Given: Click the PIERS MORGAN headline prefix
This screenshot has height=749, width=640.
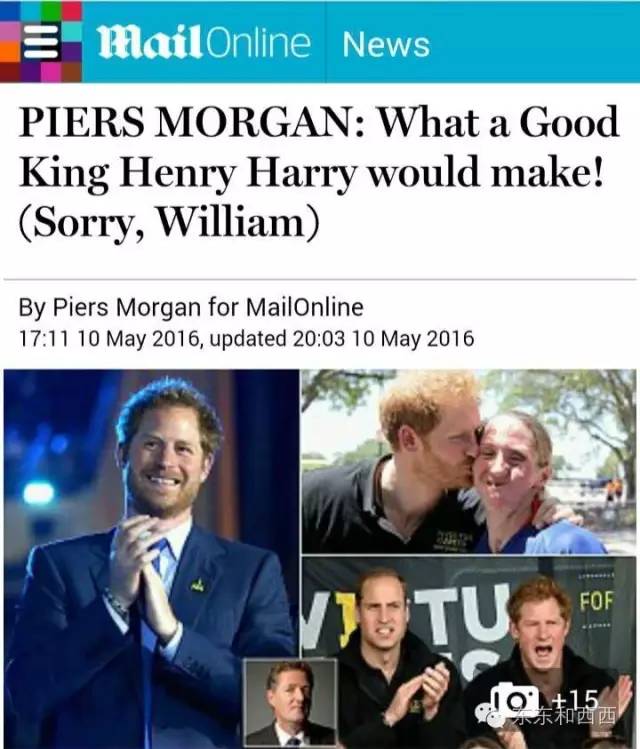Looking at the screenshot, I should tap(192, 122).
